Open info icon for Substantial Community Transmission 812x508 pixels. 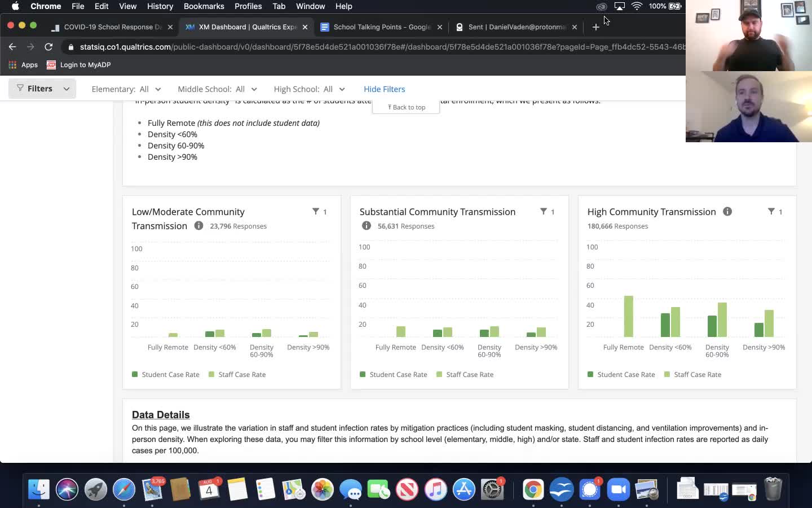pyautogui.click(x=367, y=226)
